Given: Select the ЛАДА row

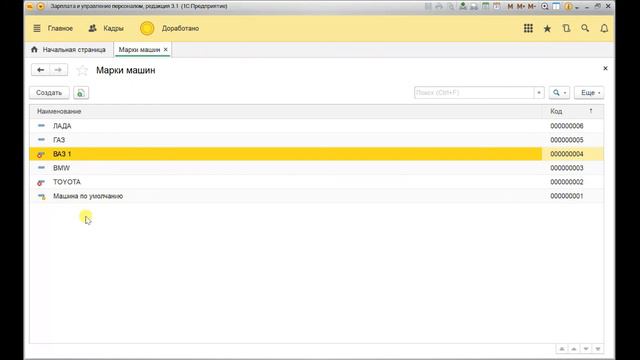Looking at the screenshot, I should [316, 126].
